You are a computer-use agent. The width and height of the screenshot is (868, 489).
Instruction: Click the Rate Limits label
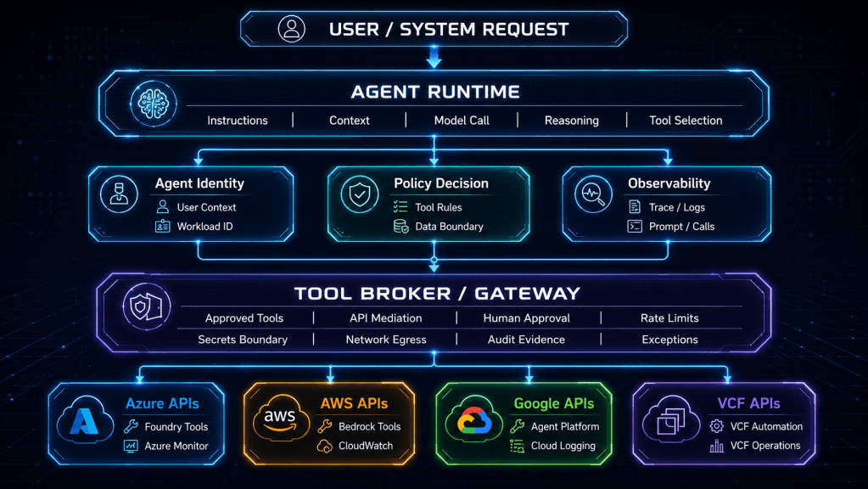(x=669, y=318)
